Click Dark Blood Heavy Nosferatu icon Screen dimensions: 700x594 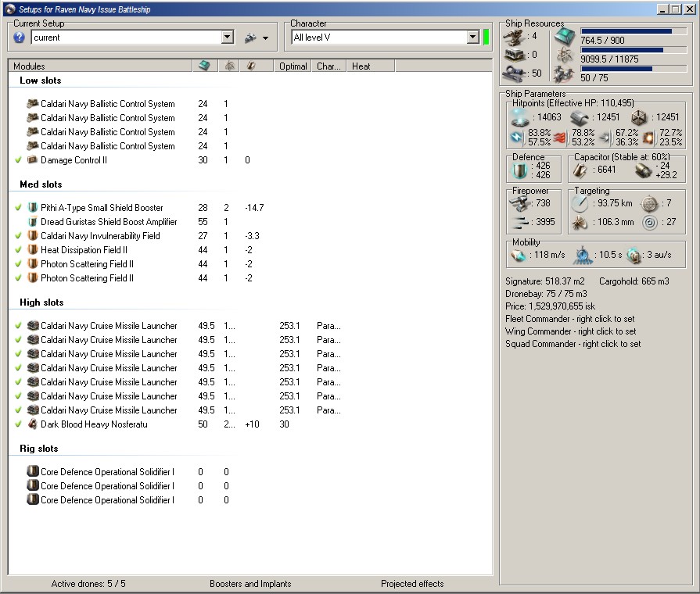[x=32, y=424]
